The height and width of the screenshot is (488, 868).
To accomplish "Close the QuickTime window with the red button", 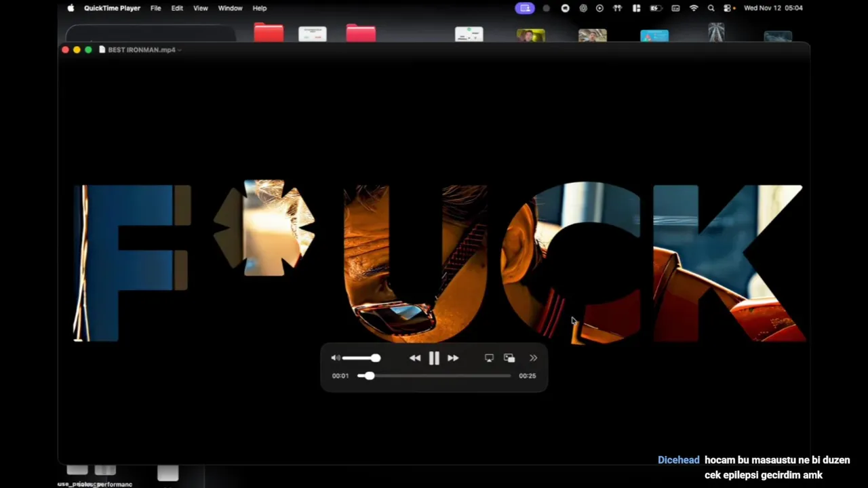I will [65, 49].
